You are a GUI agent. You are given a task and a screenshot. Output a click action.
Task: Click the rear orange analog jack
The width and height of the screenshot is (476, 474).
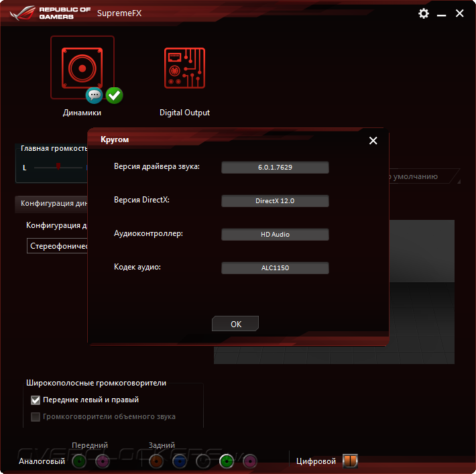[156, 461]
